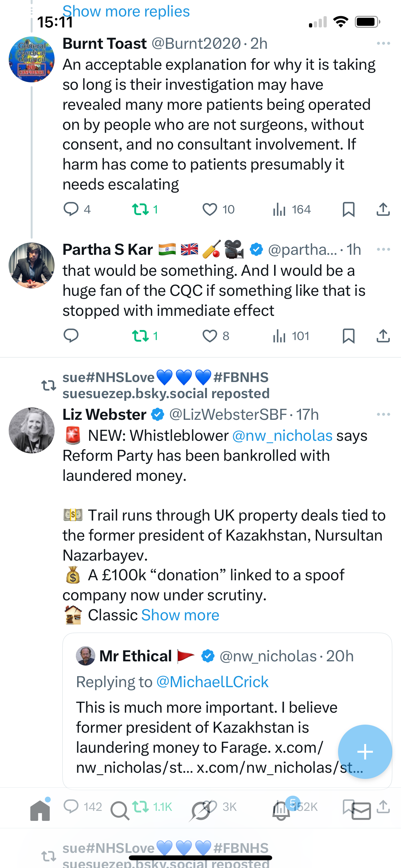Open Direct Messages envelope icon
The width and height of the screenshot is (401, 868).
(361, 811)
